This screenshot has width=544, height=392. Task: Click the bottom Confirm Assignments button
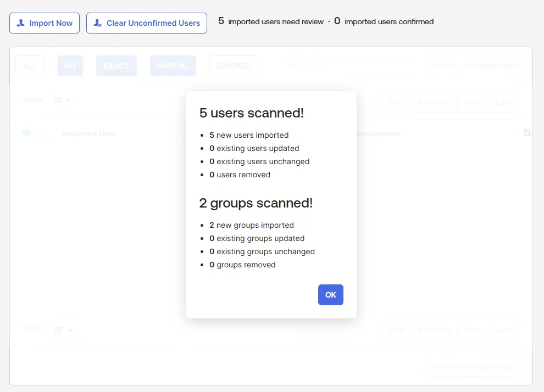click(475, 366)
